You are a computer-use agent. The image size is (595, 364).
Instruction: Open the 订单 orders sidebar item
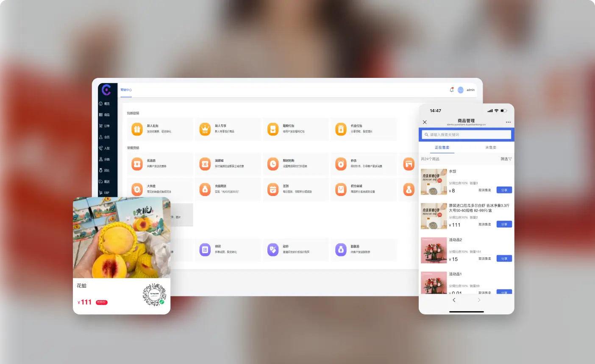[104, 126]
